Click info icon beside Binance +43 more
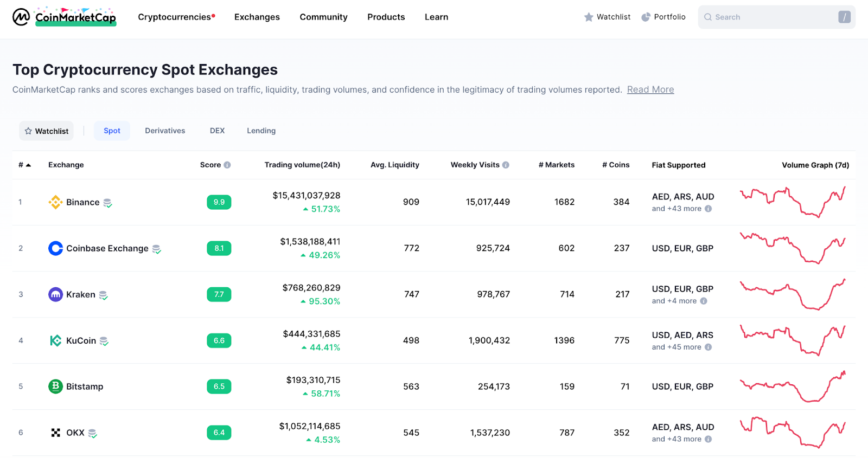This screenshot has width=868, height=458. pyautogui.click(x=708, y=209)
